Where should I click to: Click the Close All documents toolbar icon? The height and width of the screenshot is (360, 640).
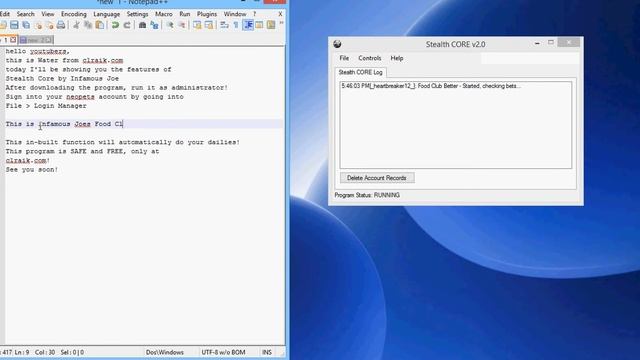click(49, 25)
